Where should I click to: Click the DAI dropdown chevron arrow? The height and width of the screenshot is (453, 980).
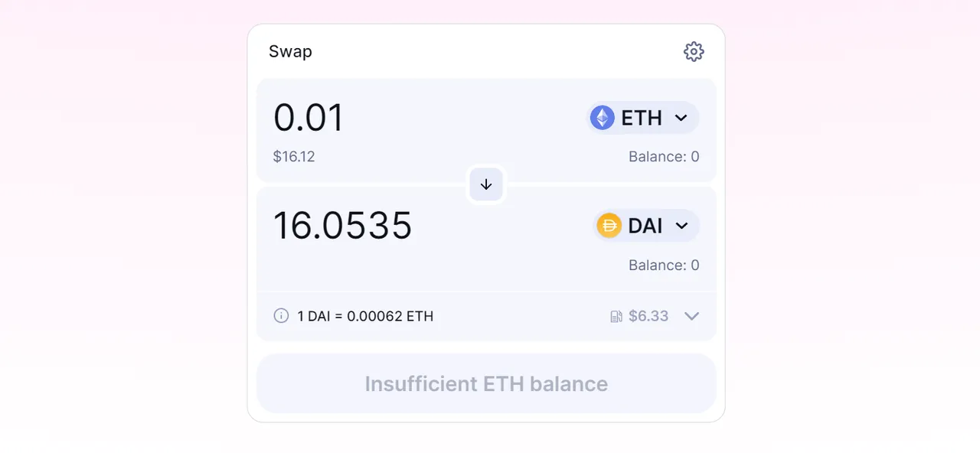click(681, 226)
